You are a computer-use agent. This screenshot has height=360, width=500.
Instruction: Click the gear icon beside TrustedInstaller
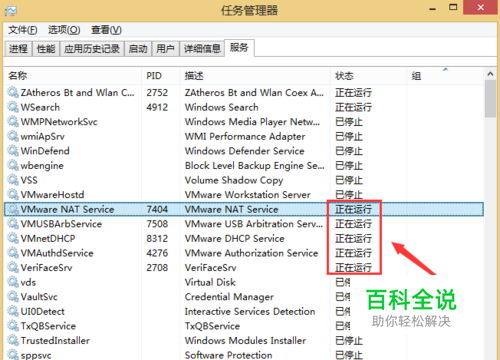tap(13, 340)
